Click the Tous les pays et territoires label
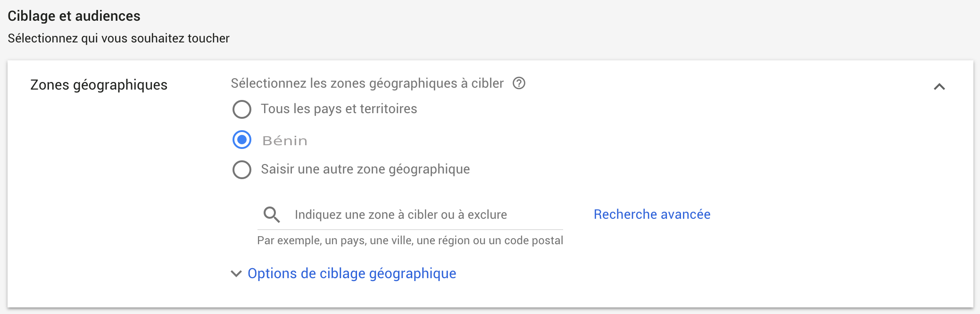Viewport: 980px width, 314px height. pos(339,109)
